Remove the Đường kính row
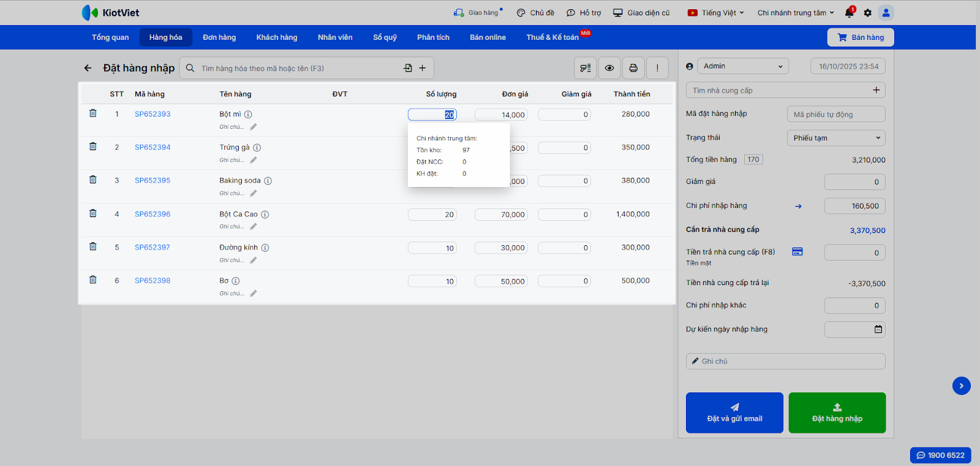This screenshot has width=980, height=466. coord(93,246)
